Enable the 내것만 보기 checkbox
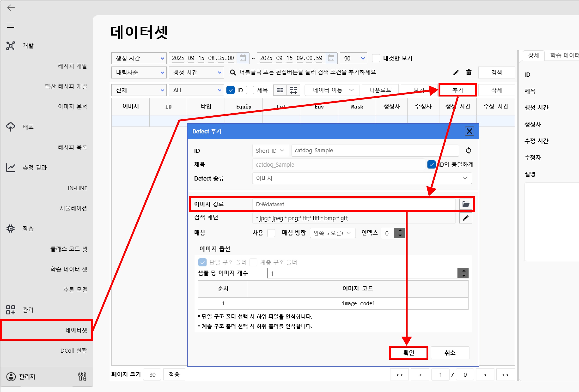 376,58
